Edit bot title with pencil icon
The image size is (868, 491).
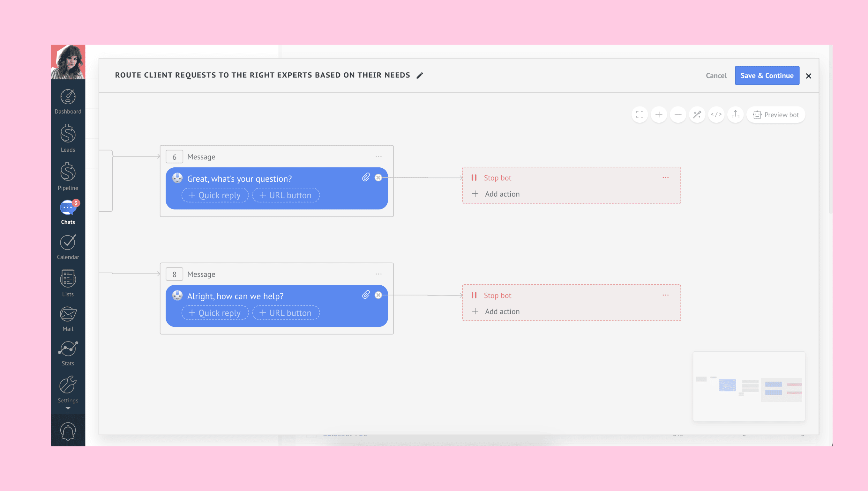420,76
